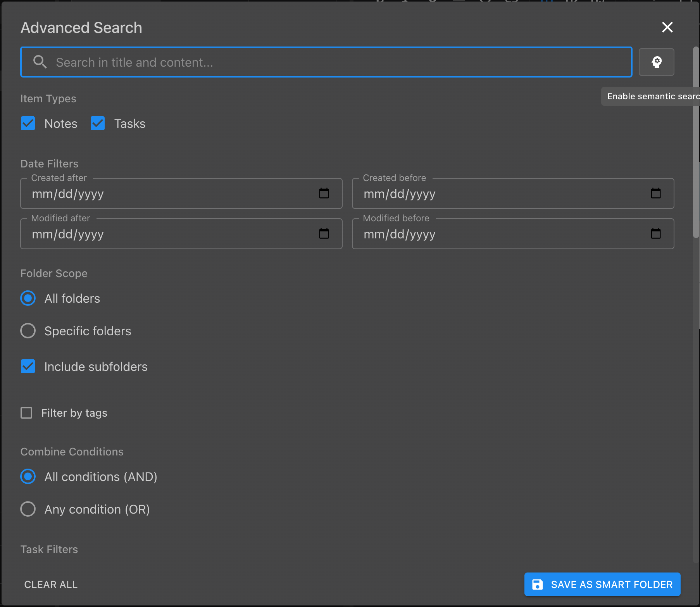Click Save as Smart Folder button
The image size is (700, 607).
(x=602, y=585)
